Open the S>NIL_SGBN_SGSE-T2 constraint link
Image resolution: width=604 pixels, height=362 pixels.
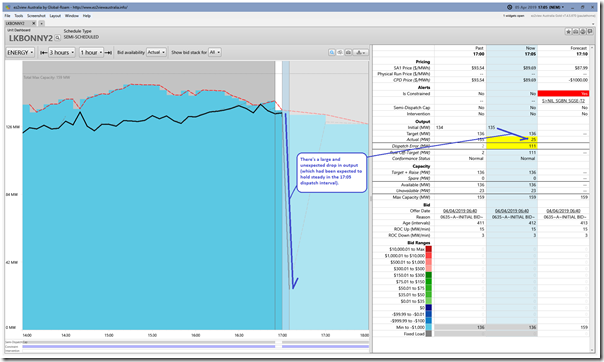point(563,101)
